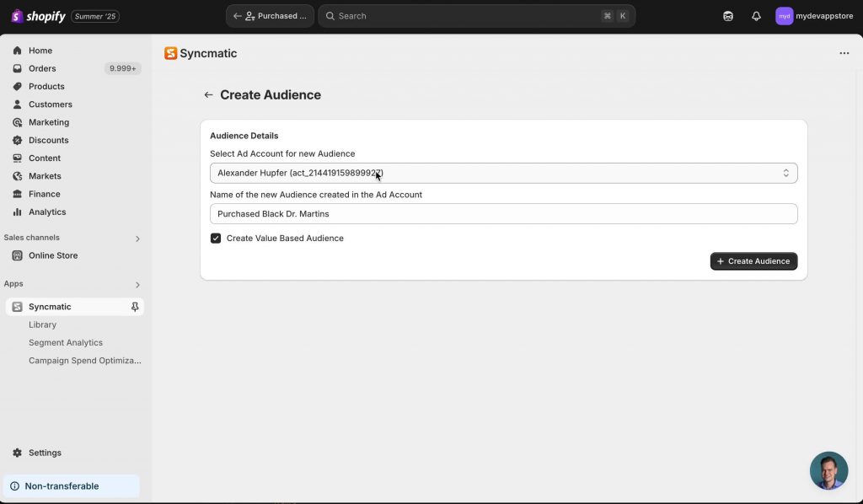Image resolution: width=863 pixels, height=504 pixels.
Task: Click the Non-transferable notice
Action: pos(72,486)
